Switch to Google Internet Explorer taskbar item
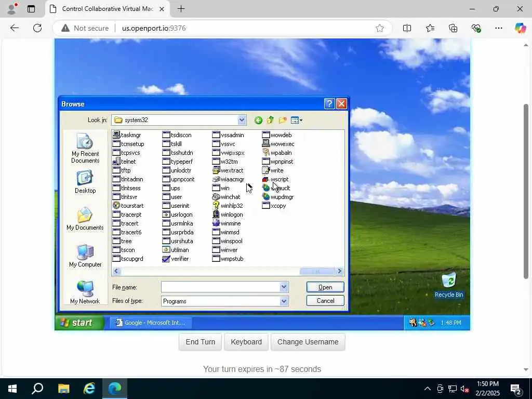The width and height of the screenshot is (532, 399). (x=151, y=323)
